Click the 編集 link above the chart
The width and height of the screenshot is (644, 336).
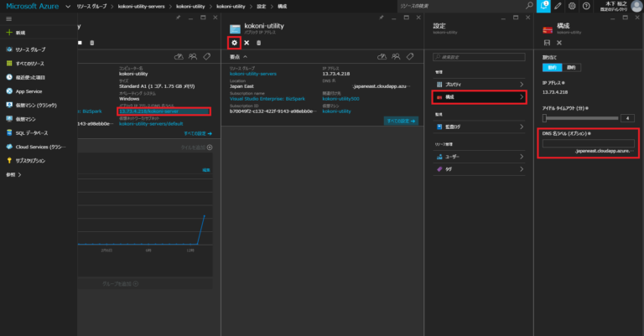(206, 170)
